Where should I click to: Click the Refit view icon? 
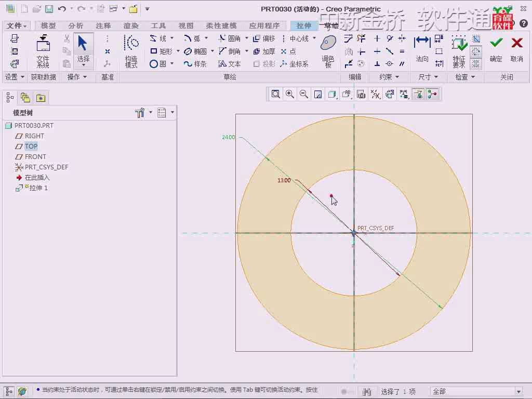point(275,95)
